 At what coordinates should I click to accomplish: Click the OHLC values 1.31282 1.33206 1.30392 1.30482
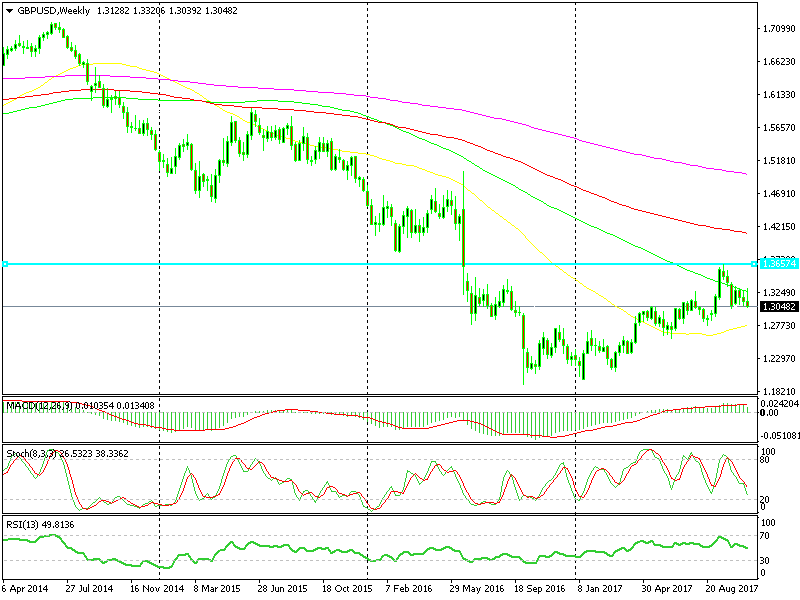[x=167, y=11]
